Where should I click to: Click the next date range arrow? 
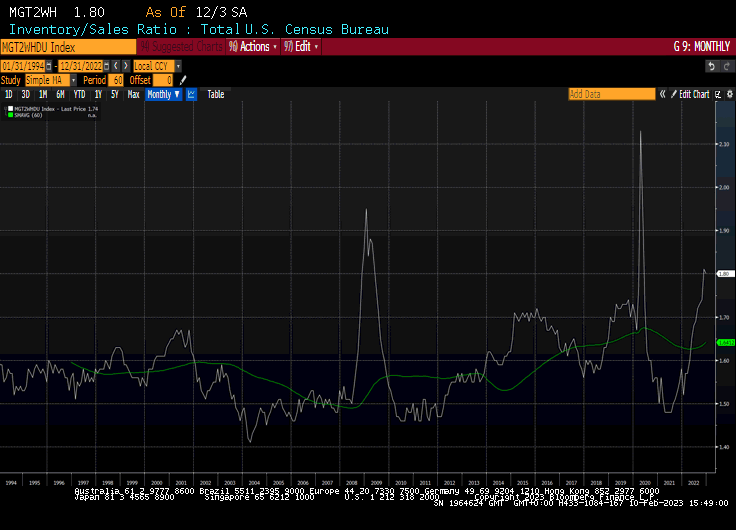[x=125, y=65]
